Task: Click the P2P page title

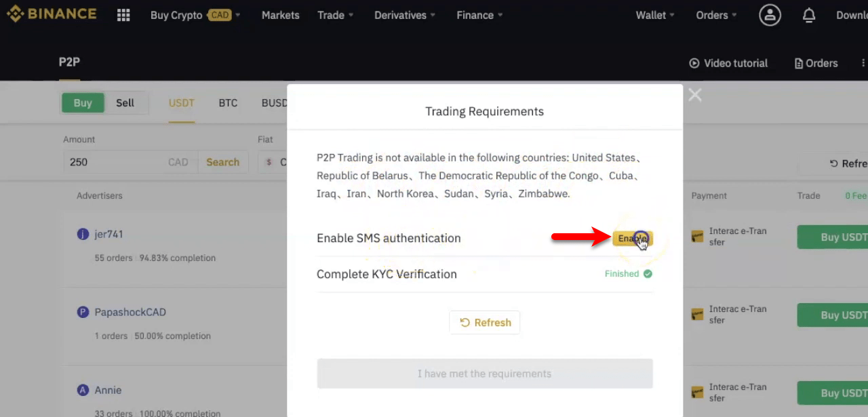Action: pyautogui.click(x=69, y=62)
